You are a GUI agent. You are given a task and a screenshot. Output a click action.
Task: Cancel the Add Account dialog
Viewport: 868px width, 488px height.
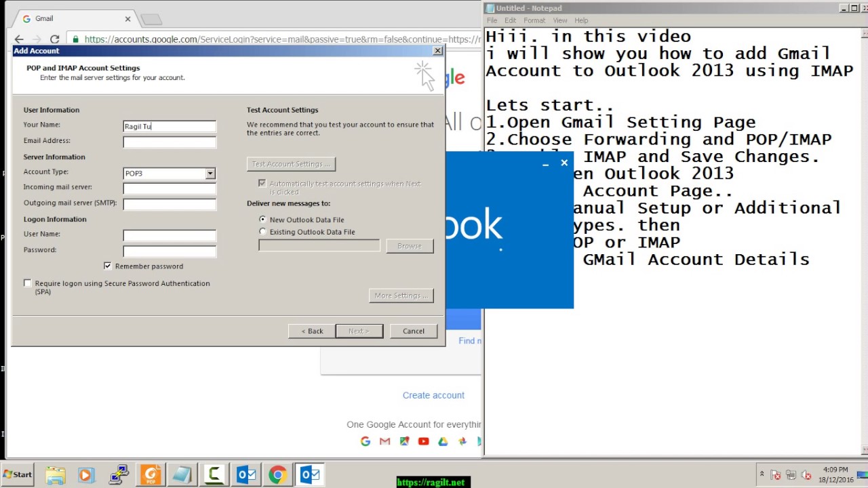(414, 331)
